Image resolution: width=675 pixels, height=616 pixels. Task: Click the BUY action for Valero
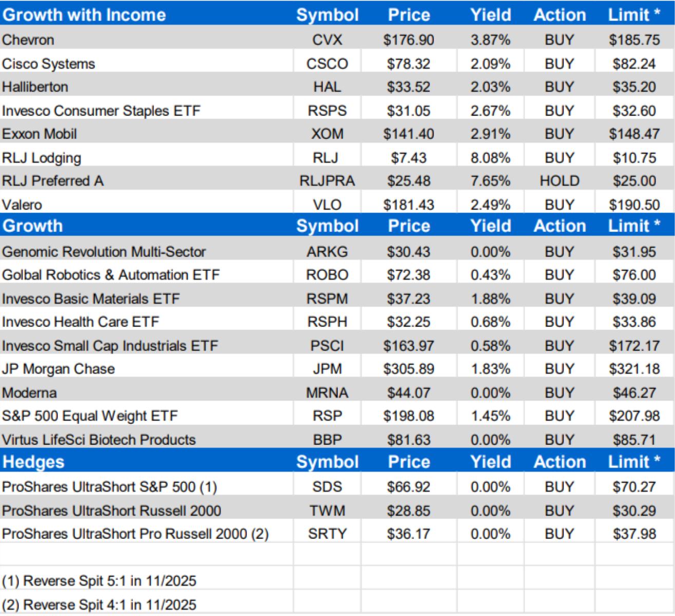[x=559, y=205]
